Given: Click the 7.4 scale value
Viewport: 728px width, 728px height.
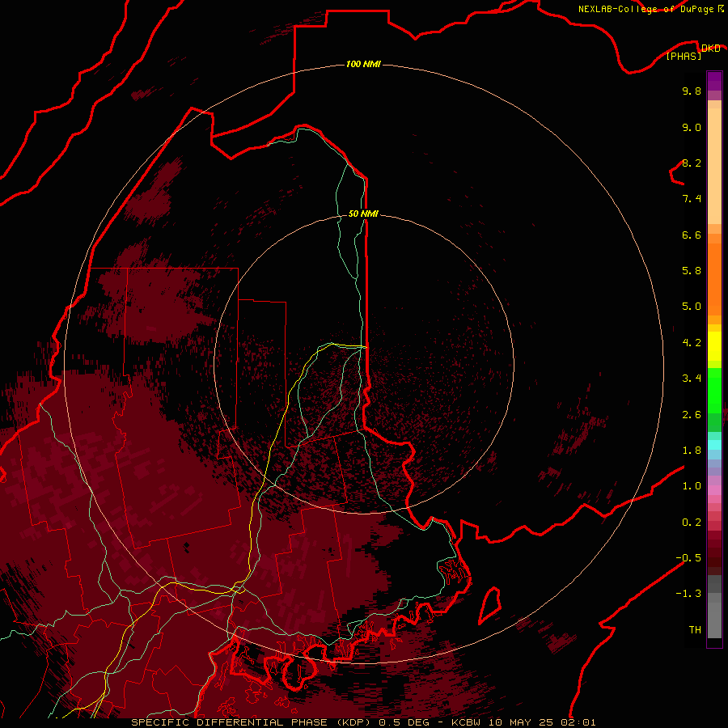Looking at the screenshot, I should click(x=692, y=199).
